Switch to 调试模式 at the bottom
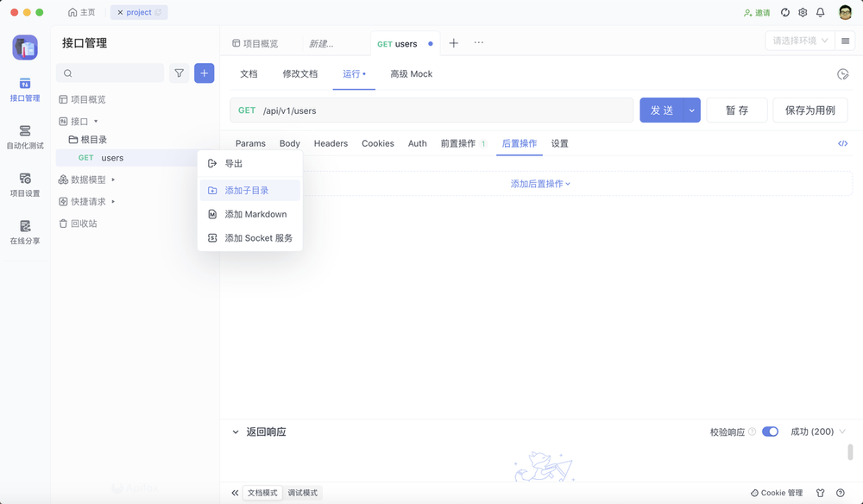Image resolution: width=863 pixels, height=504 pixels. click(302, 492)
